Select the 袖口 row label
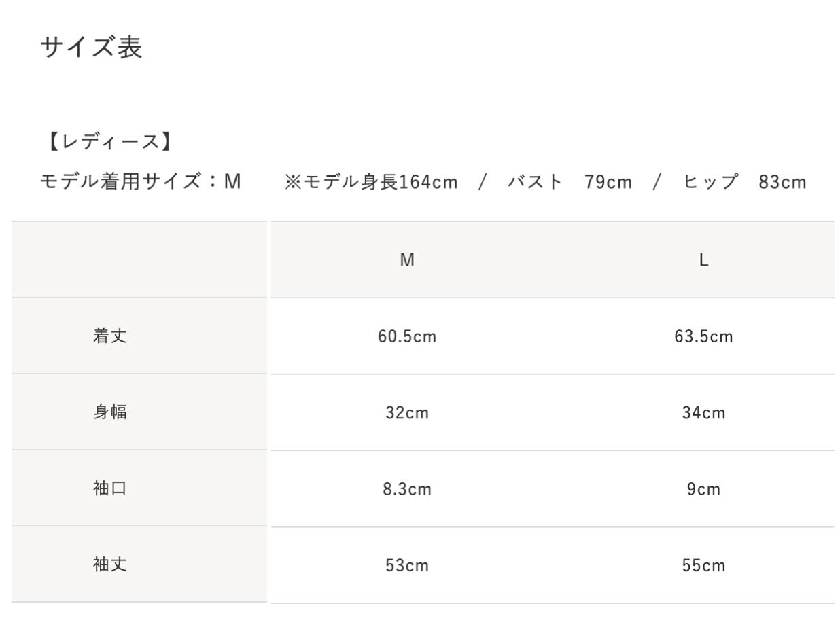The image size is (840, 629). click(110, 488)
